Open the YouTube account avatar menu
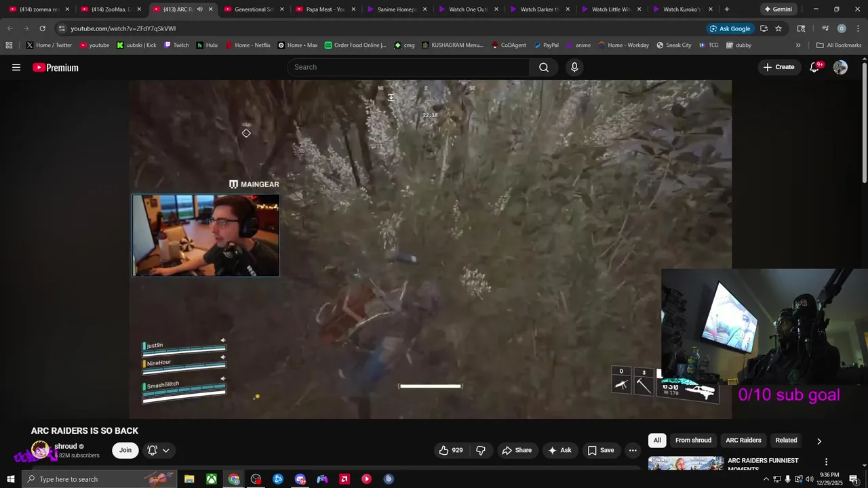The image size is (868, 488). 840,67
